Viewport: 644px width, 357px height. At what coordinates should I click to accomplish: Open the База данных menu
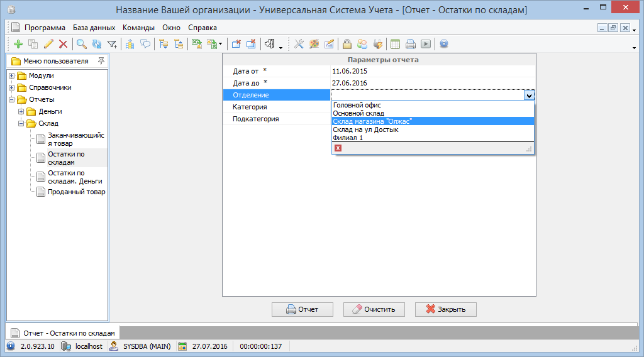tap(94, 28)
